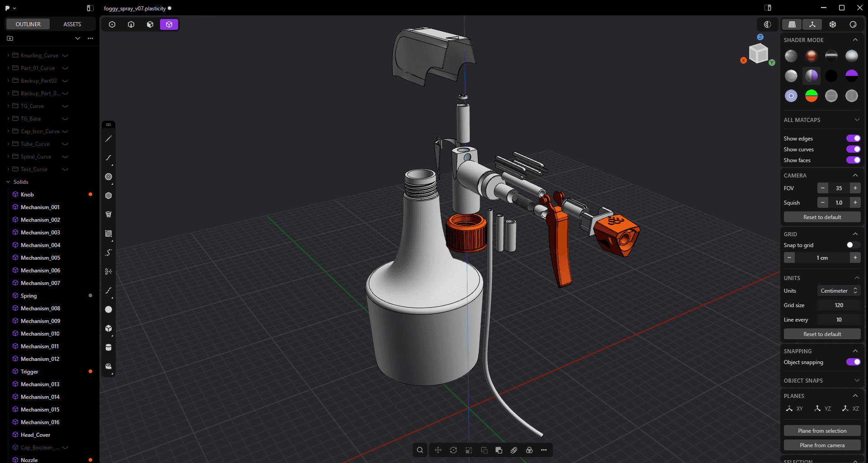Select the Trim scissors tool
Screen dimensions: 868x463
point(108,271)
